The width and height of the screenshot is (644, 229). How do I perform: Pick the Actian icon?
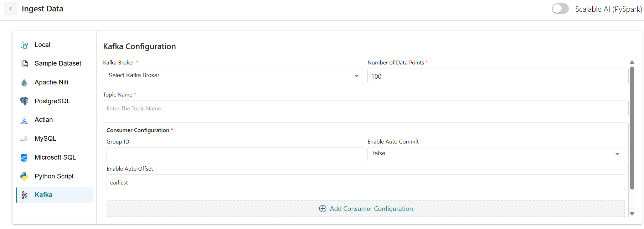click(x=24, y=120)
